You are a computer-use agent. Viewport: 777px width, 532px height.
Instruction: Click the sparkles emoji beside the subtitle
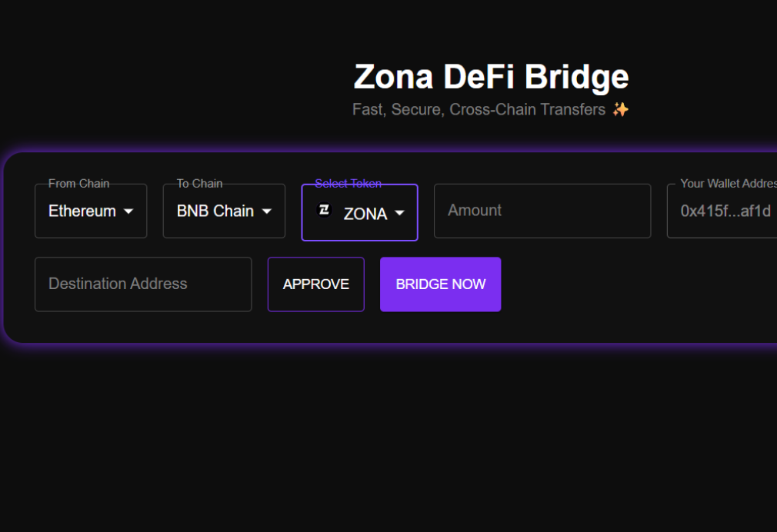pyautogui.click(x=620, y=109)
